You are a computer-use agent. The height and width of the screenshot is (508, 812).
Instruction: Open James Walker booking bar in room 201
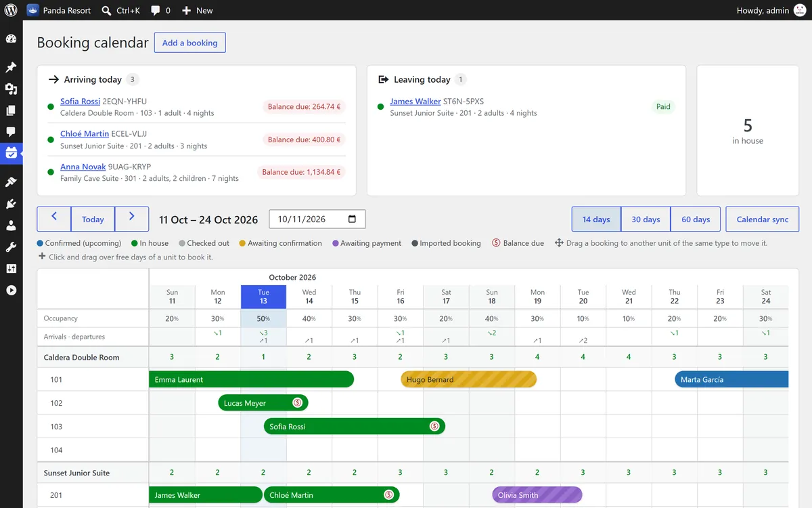coord(206,495)
